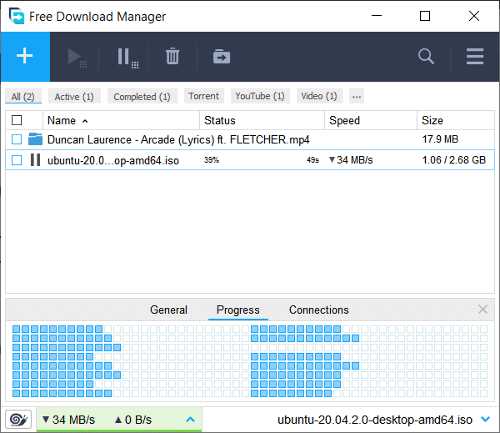500x433 pixels.
Task: Click download speed 34 MB/s indicator
Action: click(69, 420)
